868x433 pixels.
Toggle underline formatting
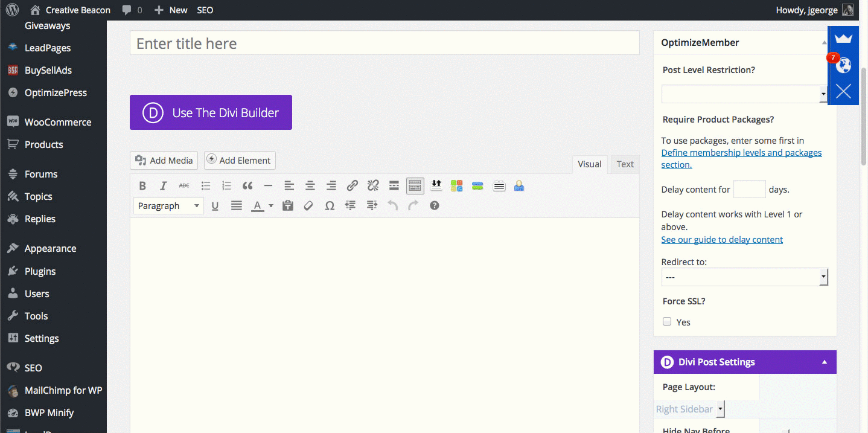[215, 205]
